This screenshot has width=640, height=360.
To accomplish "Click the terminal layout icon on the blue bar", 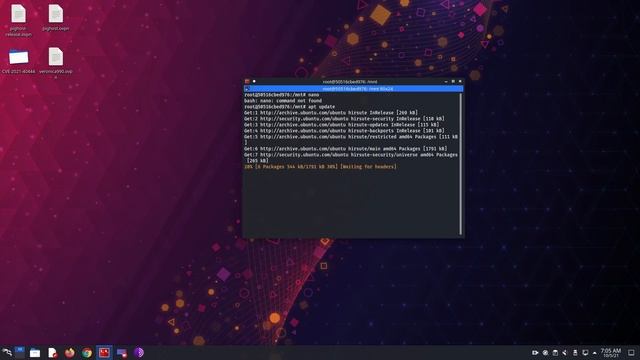I will (x=247, y=89).
